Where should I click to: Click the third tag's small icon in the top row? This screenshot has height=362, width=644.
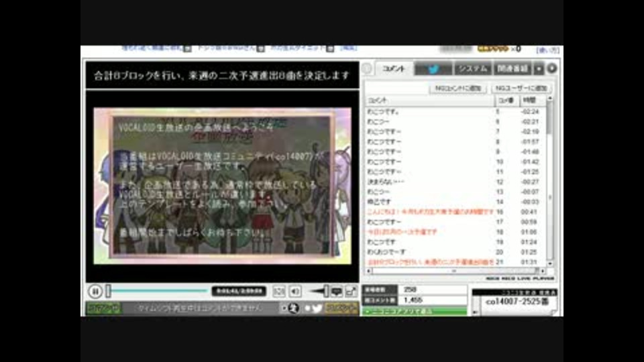(330, 48)
